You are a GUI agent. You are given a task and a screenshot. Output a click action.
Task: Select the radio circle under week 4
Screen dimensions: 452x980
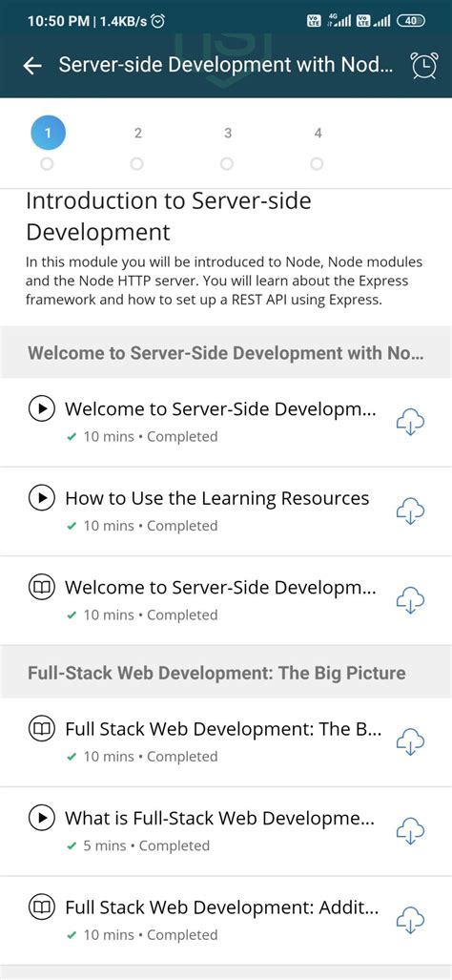click(x=318, y=164)
